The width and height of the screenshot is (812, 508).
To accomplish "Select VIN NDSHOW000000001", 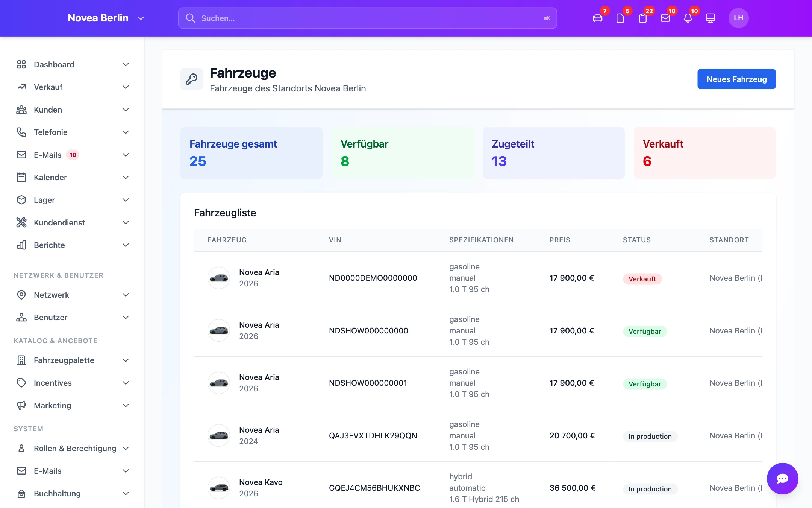I will pyautogui.click(x=368, y=383).
